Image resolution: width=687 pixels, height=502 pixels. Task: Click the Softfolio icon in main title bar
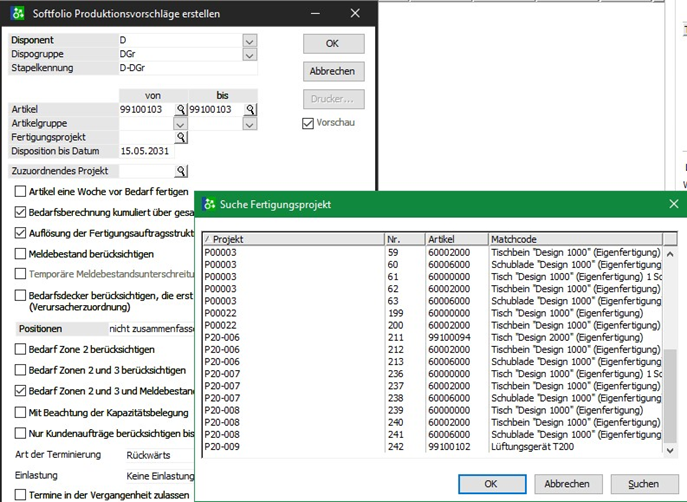15,12
